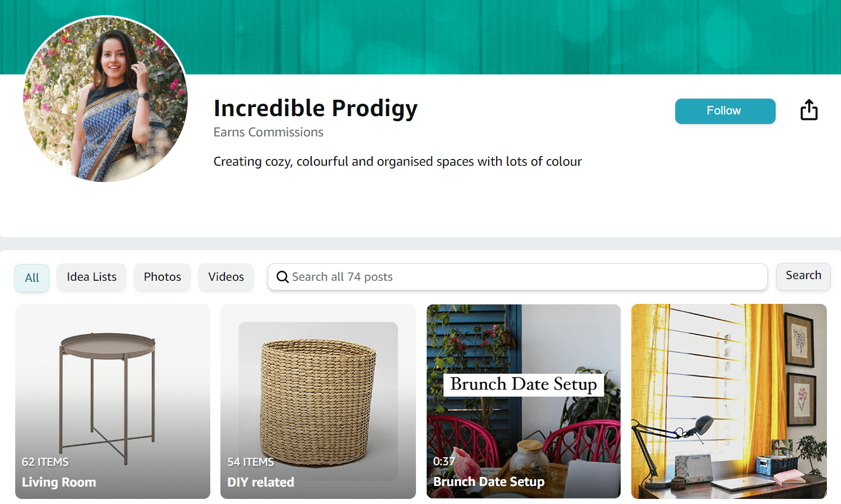Play the Brunch Date Setup video
Viewport: 841px width, 504px height.
point(524,401)
